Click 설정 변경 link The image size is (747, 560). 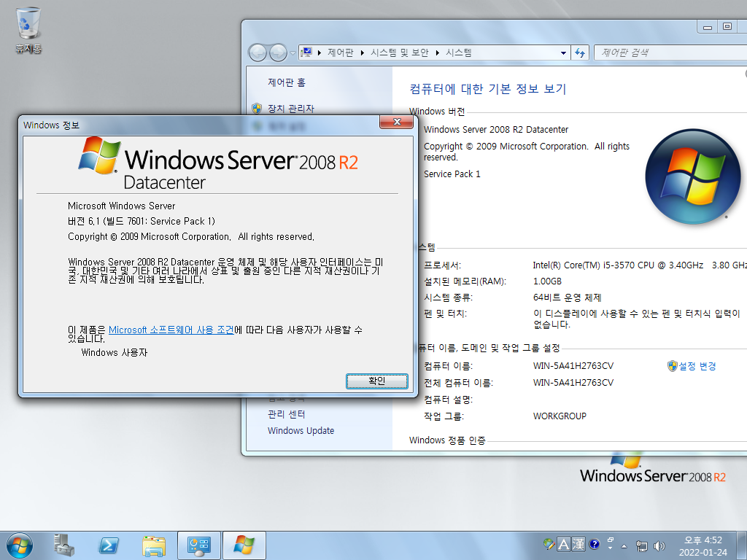pyautogui.click(x=697, y=366)
